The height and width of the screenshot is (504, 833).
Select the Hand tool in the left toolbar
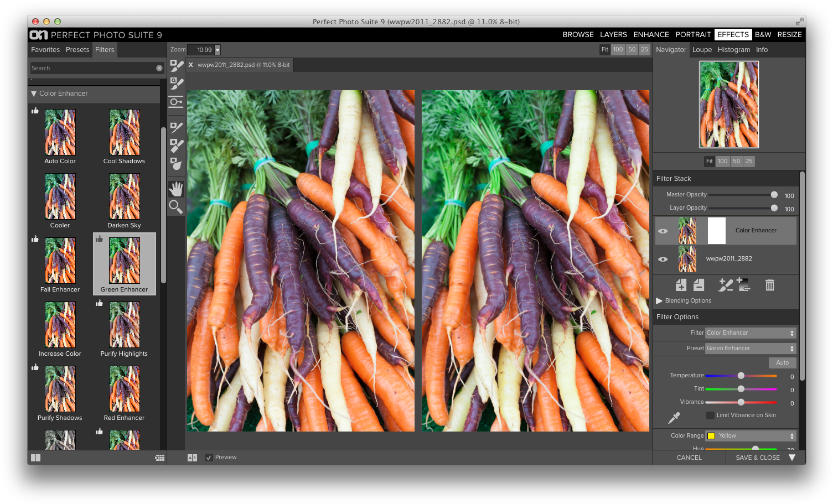pos(175,188)
